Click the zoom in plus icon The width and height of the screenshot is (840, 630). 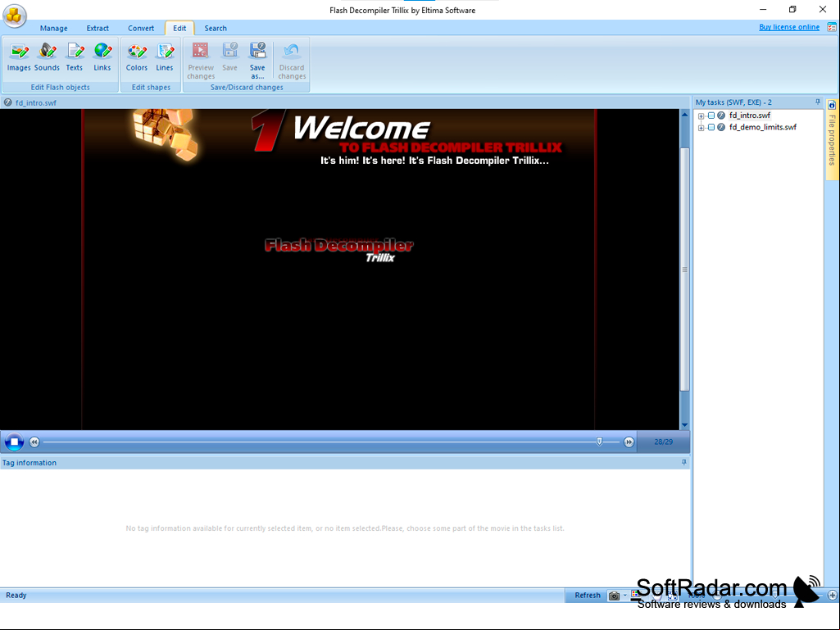click(x=832, y=595)
